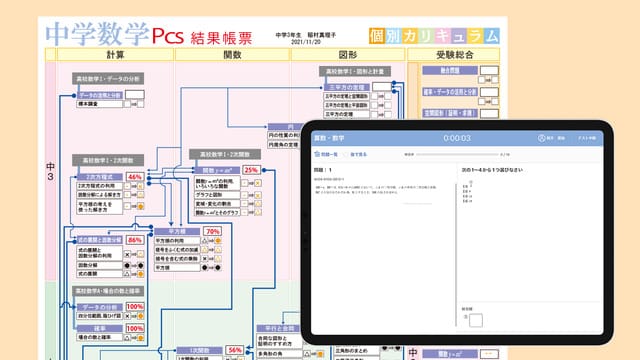Click the × mark in 四分位範囲 row
The height and width of the screenshot is (360, 640).
pyautogui.click(x=127, y=316)
